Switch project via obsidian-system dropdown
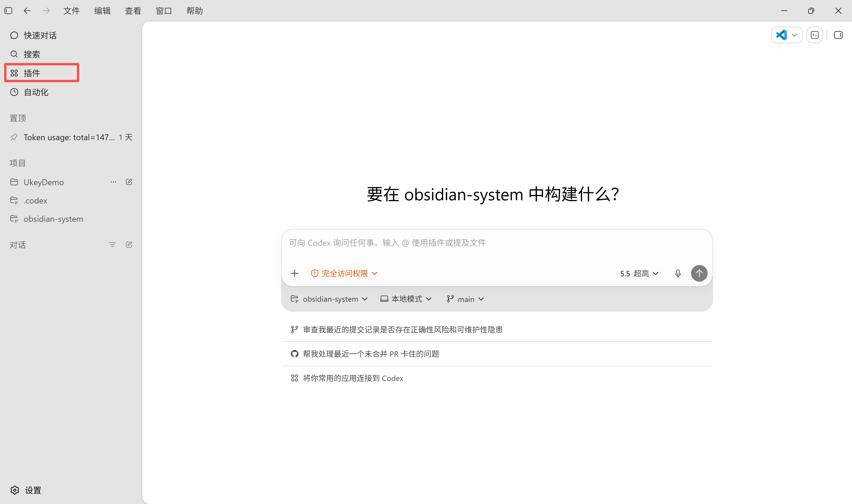 coord(329,299)
